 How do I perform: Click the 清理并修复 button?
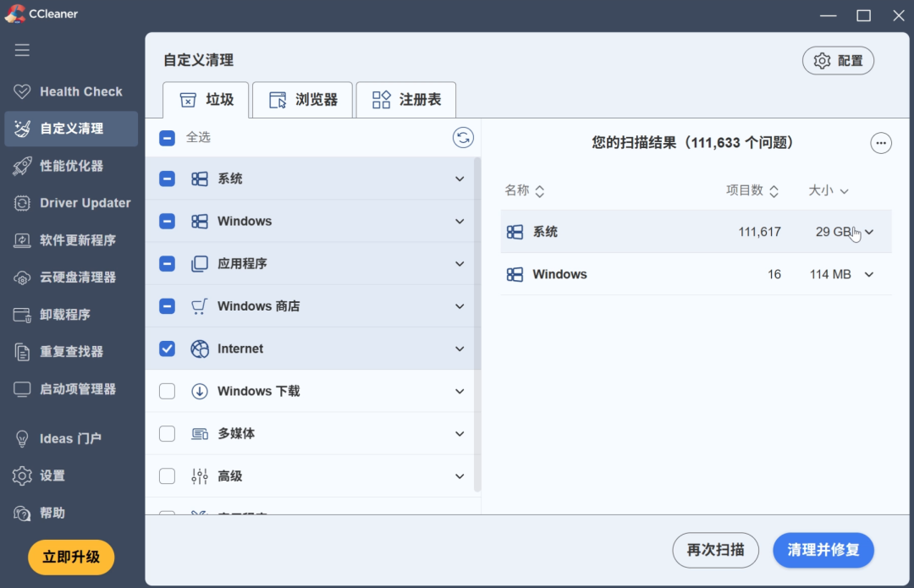coord(823,550)
